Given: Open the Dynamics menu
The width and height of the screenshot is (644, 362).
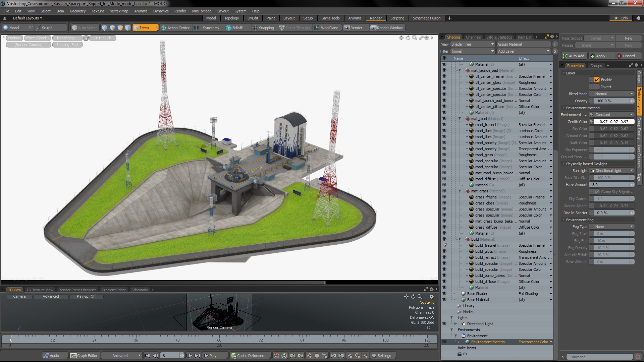Looking at the screenshot, I should (x=161, y=11).
